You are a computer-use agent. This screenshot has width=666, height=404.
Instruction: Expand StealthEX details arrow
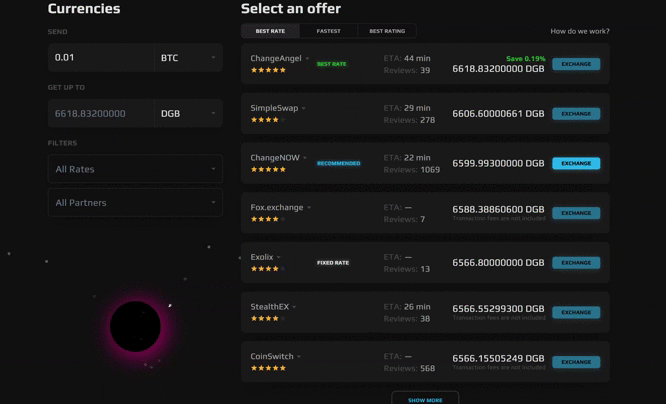point(294,307)
